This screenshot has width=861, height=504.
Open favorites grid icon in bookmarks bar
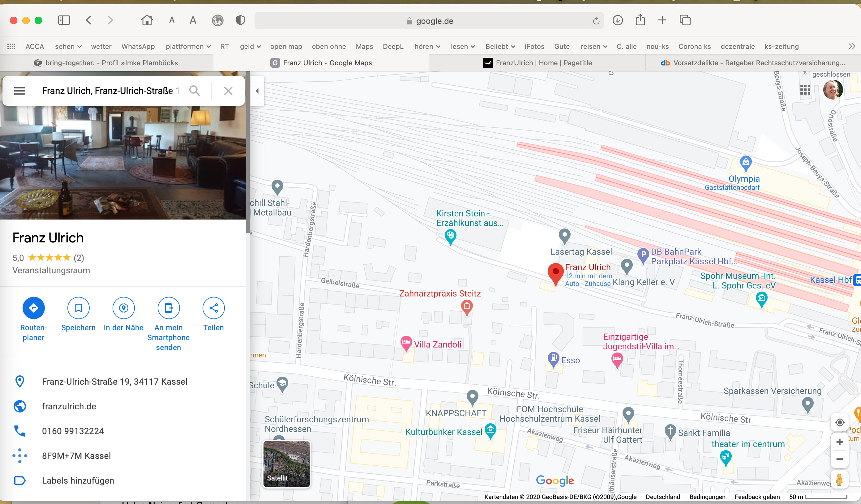[11, 46]
